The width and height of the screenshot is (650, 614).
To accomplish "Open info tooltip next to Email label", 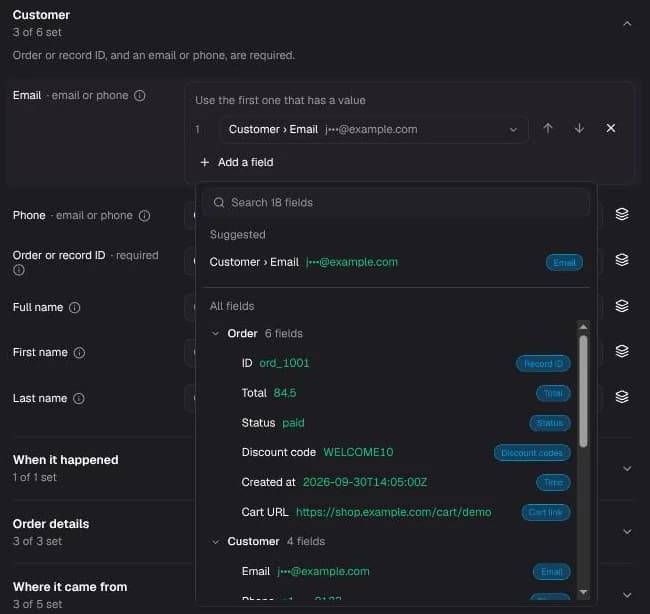I will click(140, 96).
